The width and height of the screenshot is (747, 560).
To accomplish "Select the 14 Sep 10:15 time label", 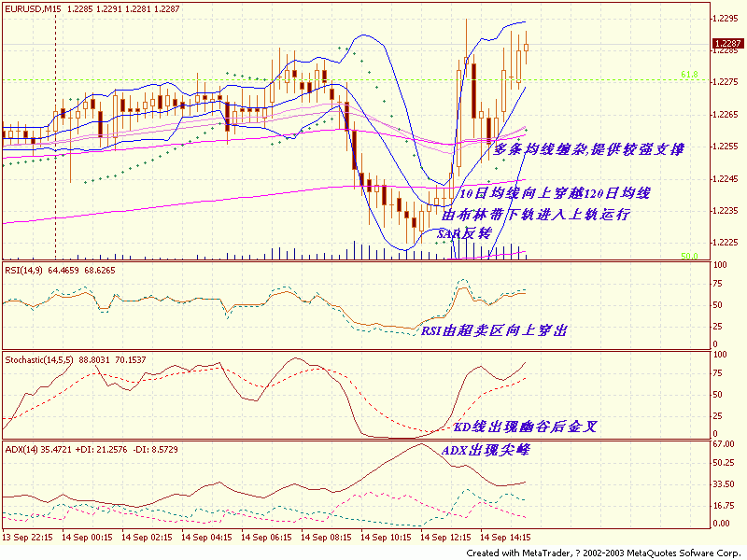I will (x=386, y=538).
